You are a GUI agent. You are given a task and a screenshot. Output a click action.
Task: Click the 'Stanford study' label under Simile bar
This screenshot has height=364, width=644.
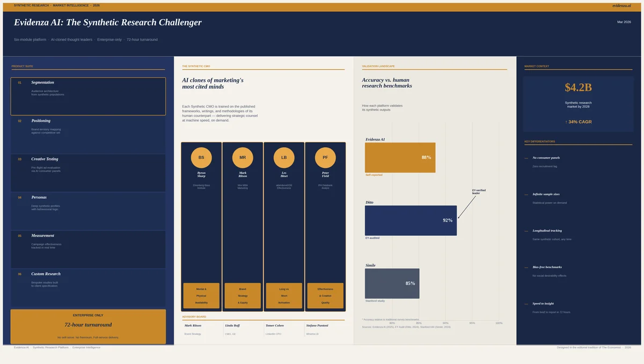click(375, 301)
